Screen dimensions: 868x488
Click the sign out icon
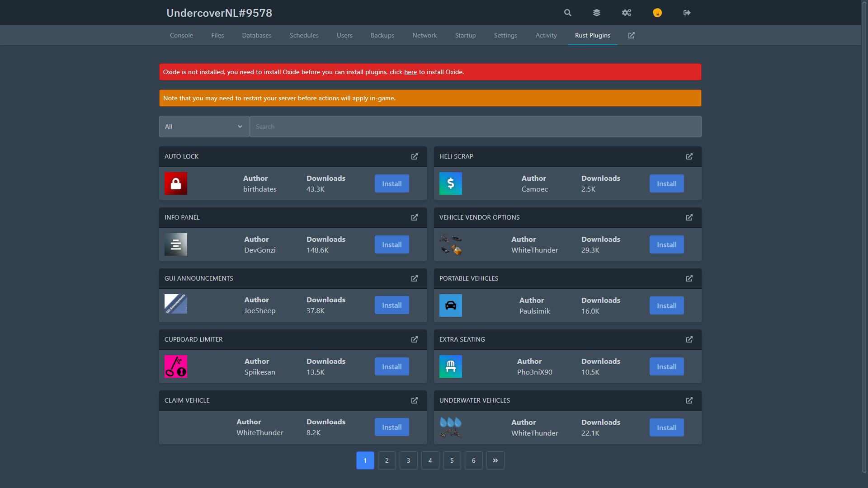pyautogui.click(x=687, y=13)
